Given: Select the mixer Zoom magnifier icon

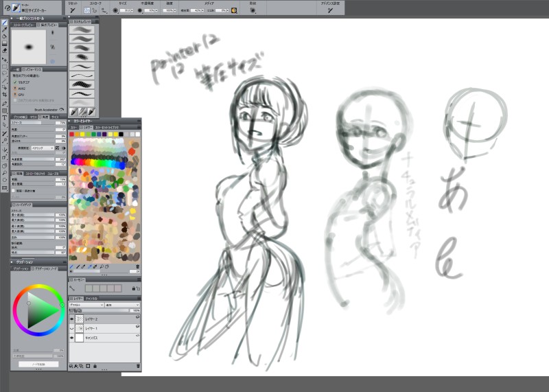Looking at the screenshot, I should coord(102,266).
